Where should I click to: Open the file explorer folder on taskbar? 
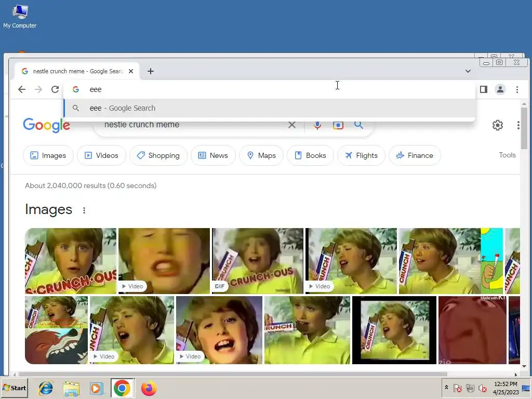tap(72, 389)
